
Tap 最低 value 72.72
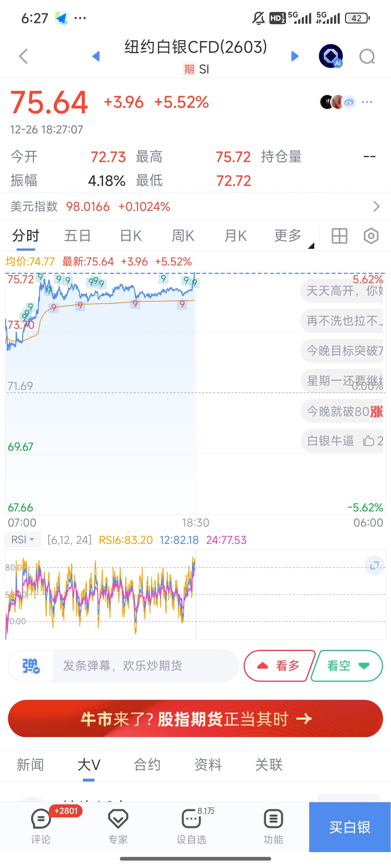tap(234, 181)
